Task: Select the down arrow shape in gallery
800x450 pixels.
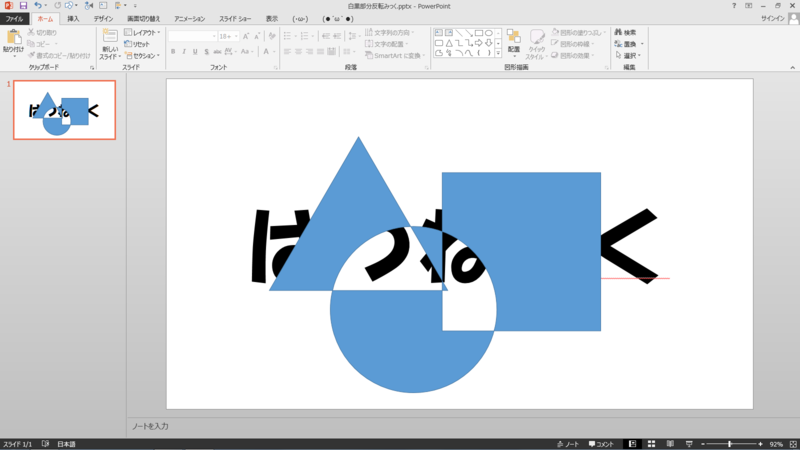Action: (489, 43)
